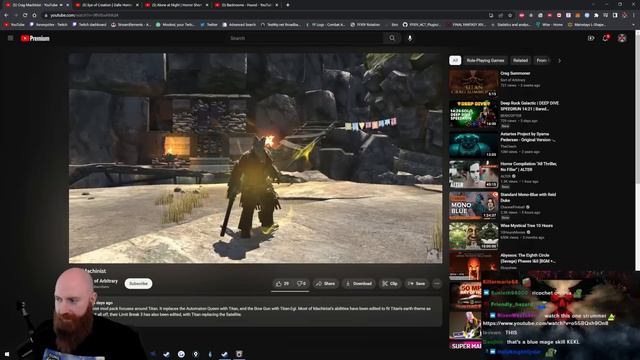This screenshot has height=360, width=640.
Task: Click the browser address bar
Action: pos(265,15)
